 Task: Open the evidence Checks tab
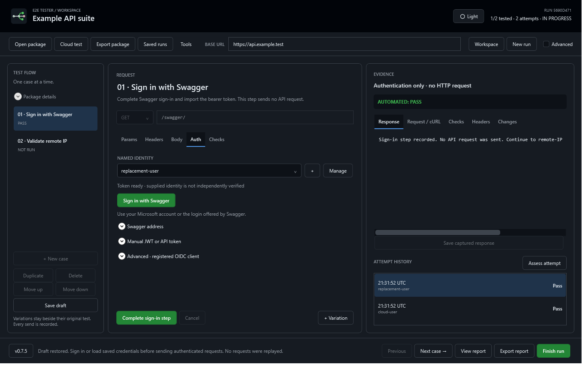pyautogui.click(x=456, y=122)
